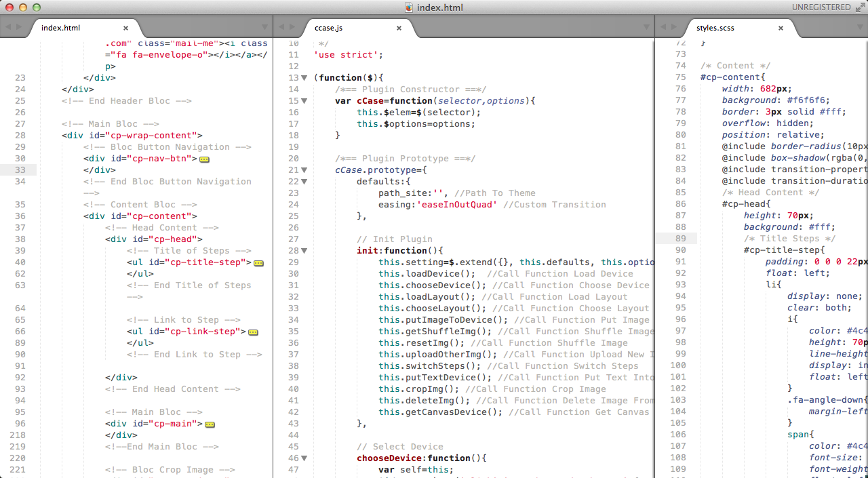Click the "// Select Device" comment line

[x=400, y=447]
